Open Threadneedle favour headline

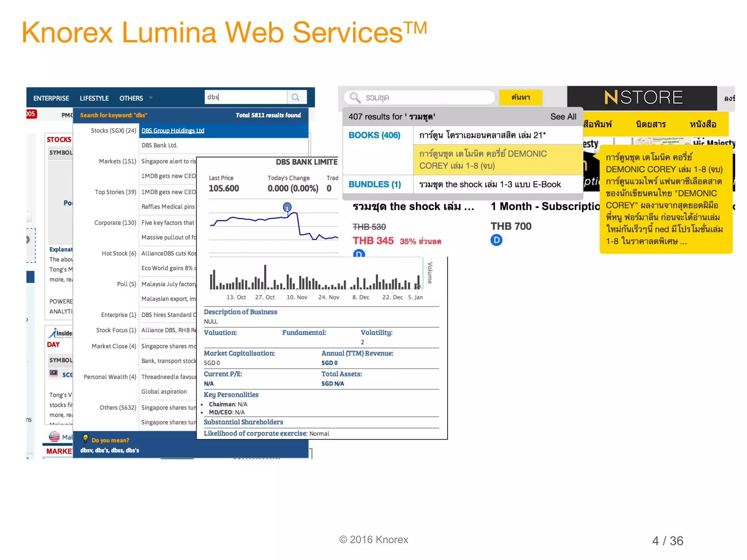[x=169, y=377]
